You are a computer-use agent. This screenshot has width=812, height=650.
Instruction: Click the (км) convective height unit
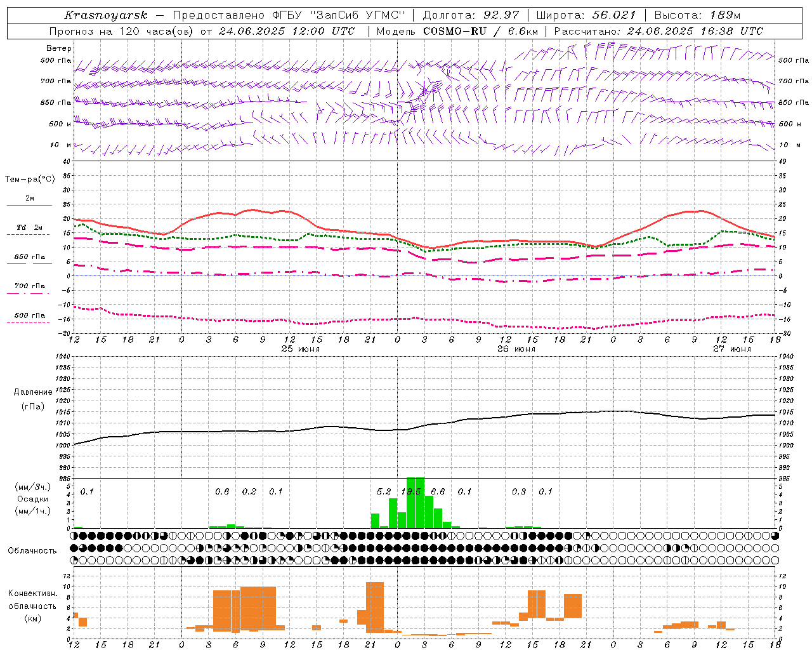pyautogui.click(x=32, y=618)
